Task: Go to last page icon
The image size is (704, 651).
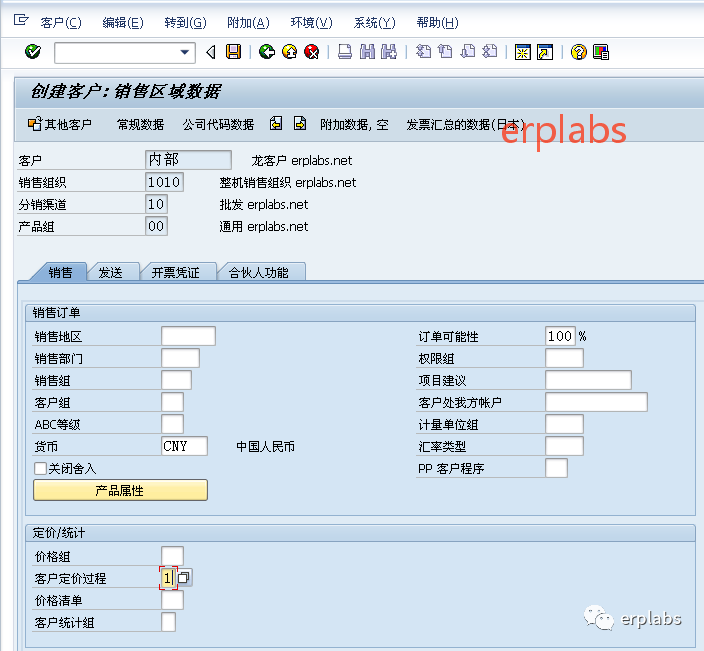Action: (x=489, y=52)
